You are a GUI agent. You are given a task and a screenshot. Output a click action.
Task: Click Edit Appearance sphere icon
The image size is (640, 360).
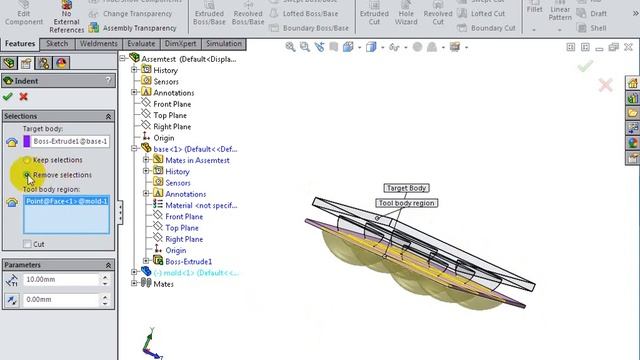click(417, 47)
